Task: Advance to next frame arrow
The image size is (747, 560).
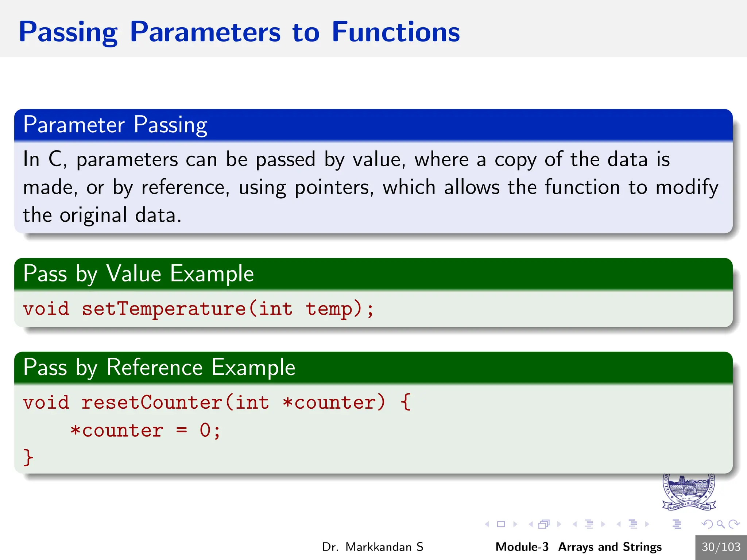Action: (x=559, y=524)
